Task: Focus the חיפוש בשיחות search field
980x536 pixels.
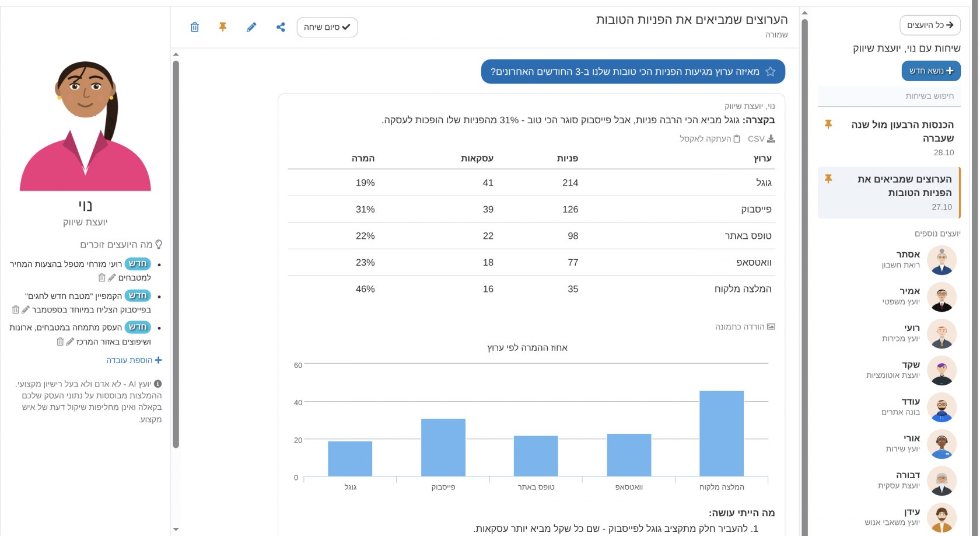Action: click(x=889, y=96)
